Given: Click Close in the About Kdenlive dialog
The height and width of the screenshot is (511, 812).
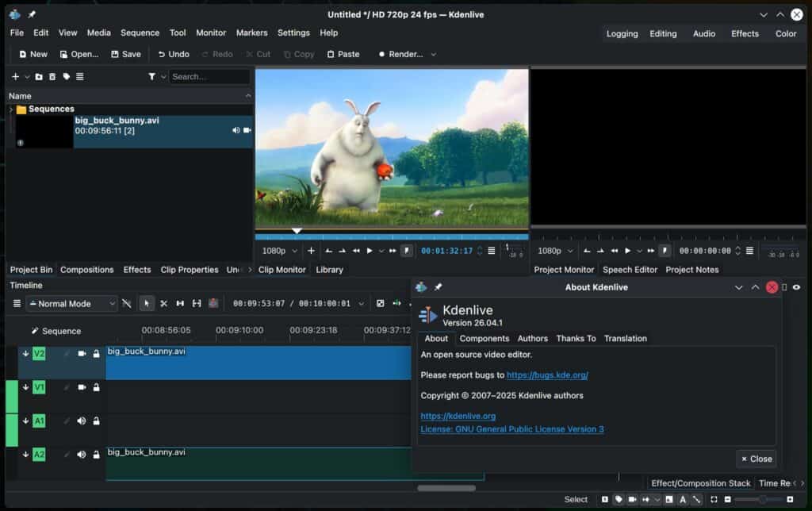Looking at the screenshot, I should [x=756, y=459].
